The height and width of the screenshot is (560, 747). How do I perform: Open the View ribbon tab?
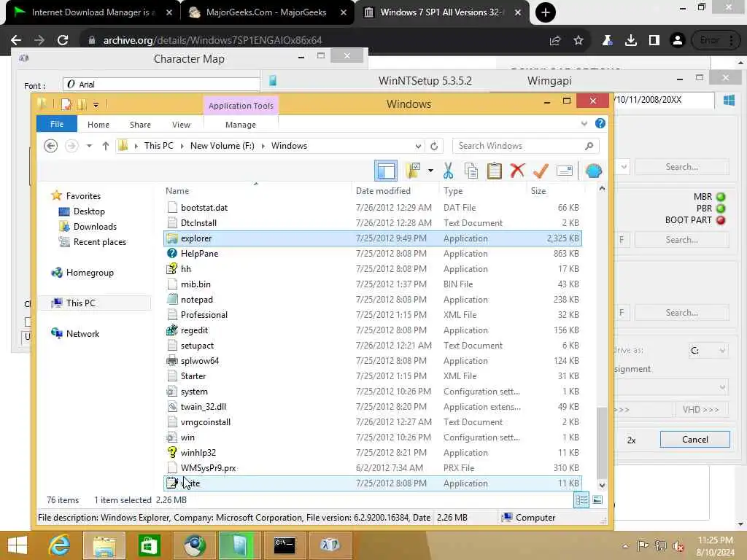pos(181,124)
